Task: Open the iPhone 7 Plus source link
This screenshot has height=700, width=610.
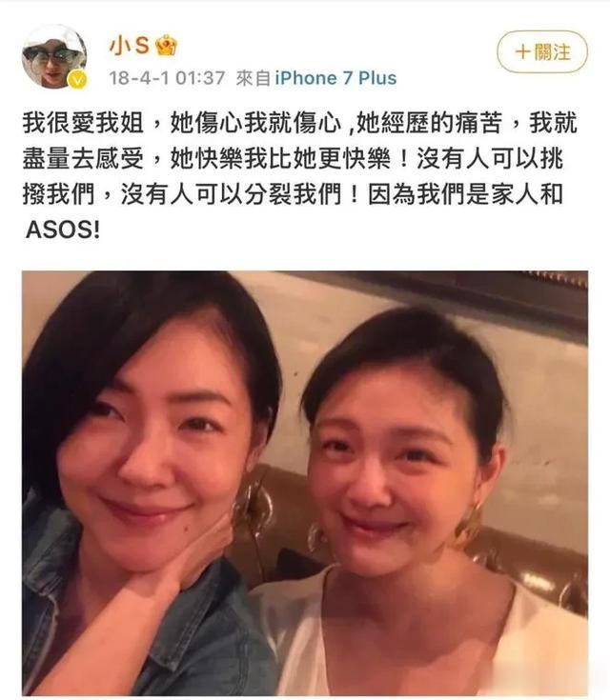Action: coord(335,78)
